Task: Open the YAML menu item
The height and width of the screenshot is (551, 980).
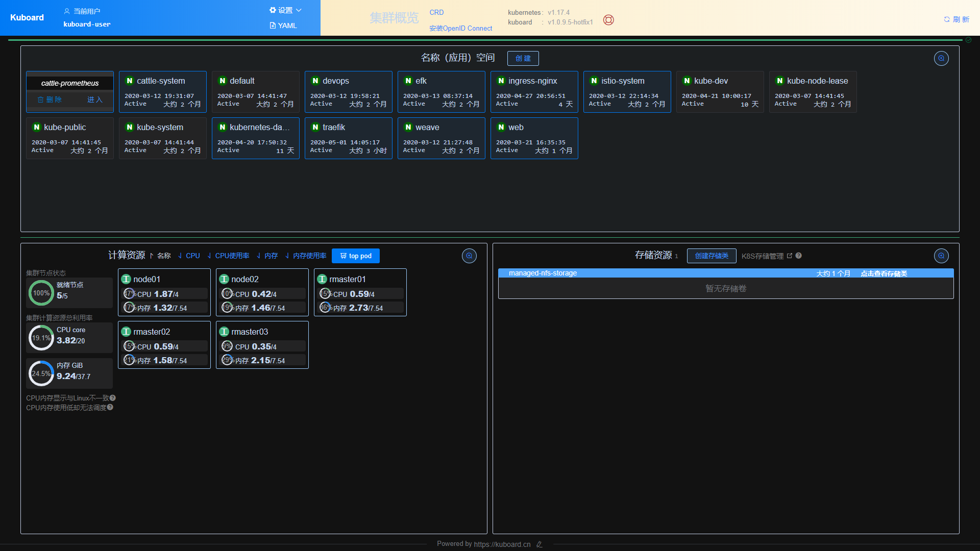Action: click(283, 26)
